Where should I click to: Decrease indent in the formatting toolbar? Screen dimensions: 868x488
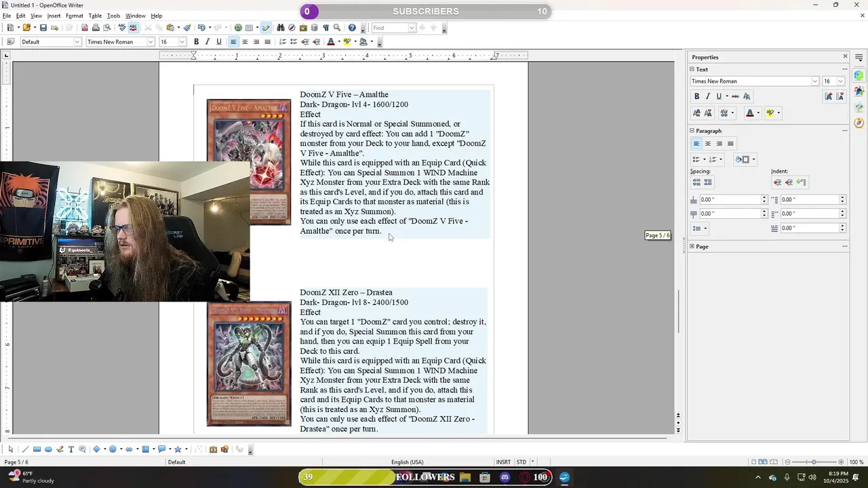coord(305,42)
